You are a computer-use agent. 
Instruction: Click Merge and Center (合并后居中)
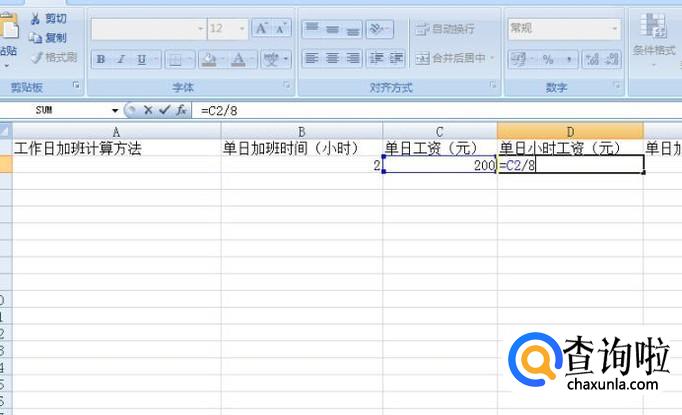click(x=450, y=58)
